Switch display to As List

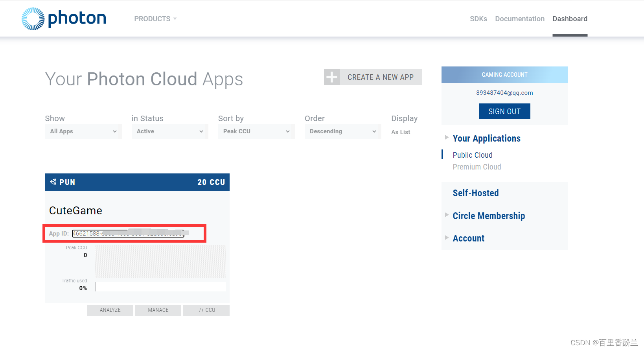point(401,132)
